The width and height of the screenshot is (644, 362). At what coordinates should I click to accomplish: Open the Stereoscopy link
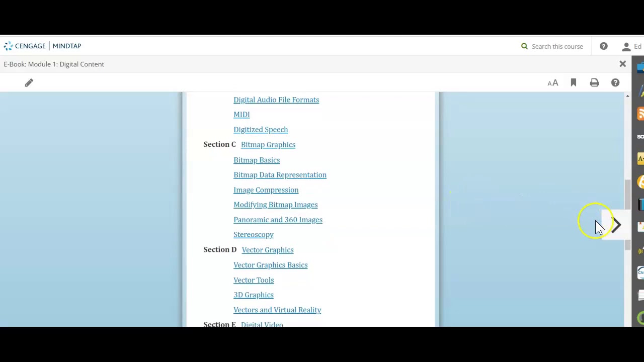254,235
